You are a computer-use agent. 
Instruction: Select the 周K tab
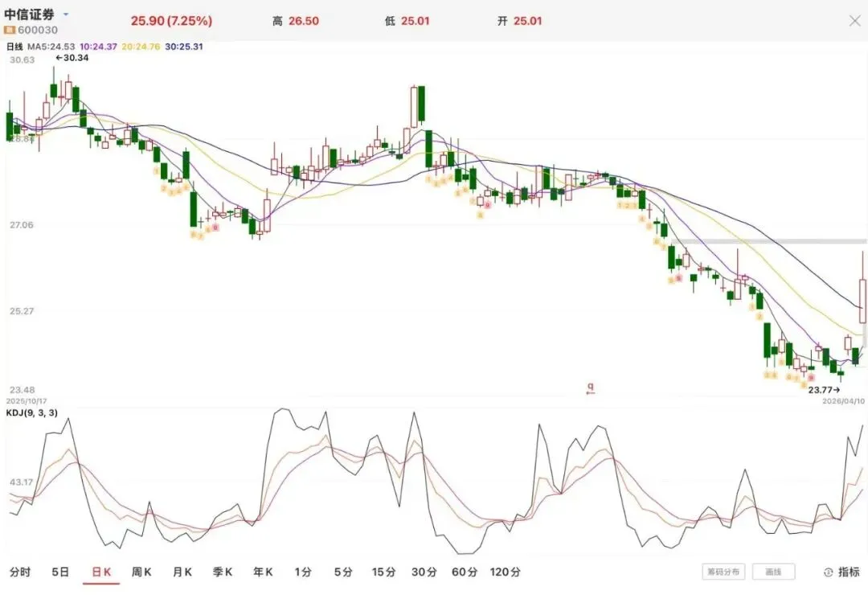click(x=141, y=572)
